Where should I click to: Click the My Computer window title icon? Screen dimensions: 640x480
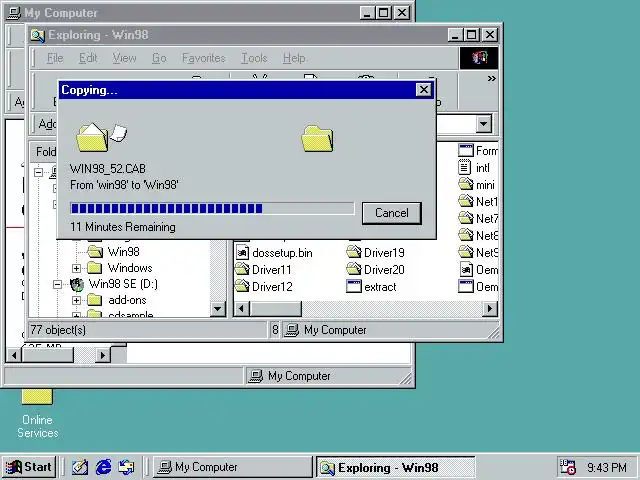pyautogui.click(x=14, y=13)
